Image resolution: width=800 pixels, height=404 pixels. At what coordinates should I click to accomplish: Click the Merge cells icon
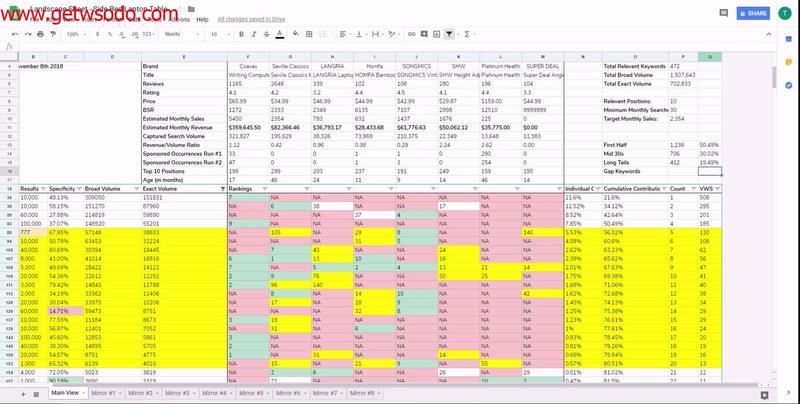(x=323, y=34)
